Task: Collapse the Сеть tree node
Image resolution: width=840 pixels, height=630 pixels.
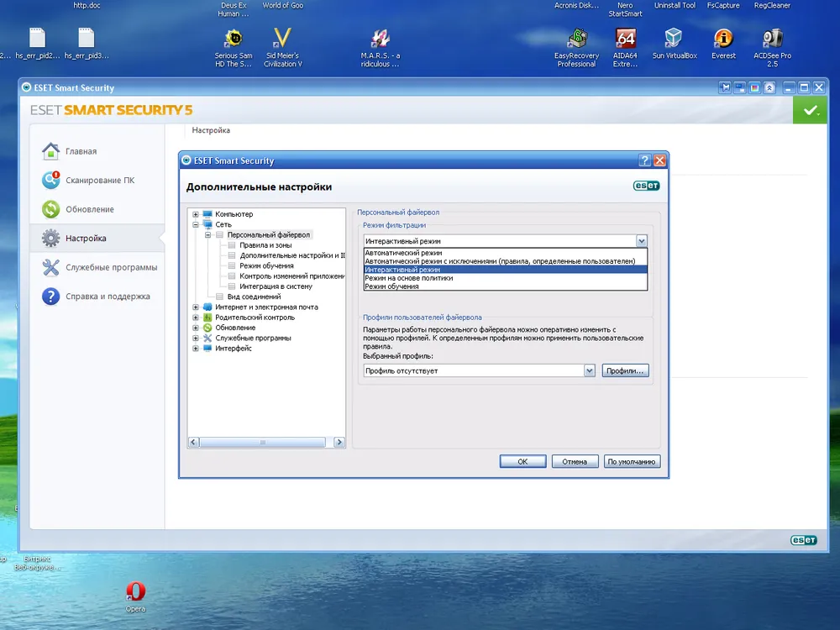Action: point(196,224)
